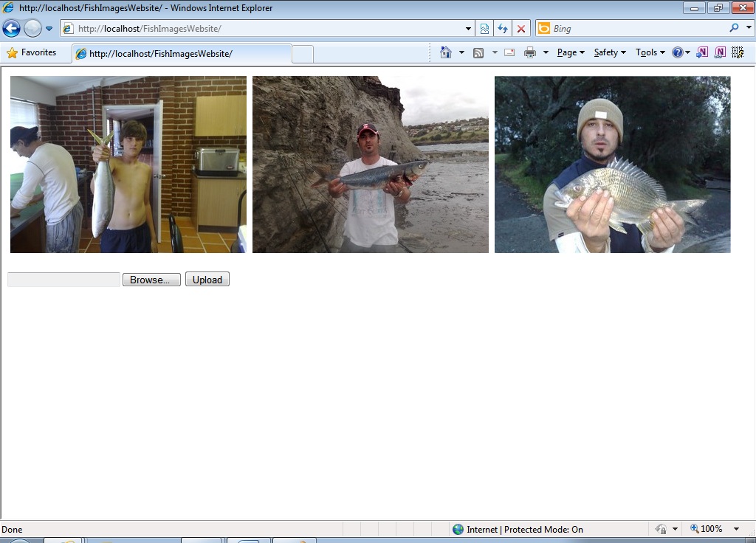Click the 100% zoom level button

[707, 528]
